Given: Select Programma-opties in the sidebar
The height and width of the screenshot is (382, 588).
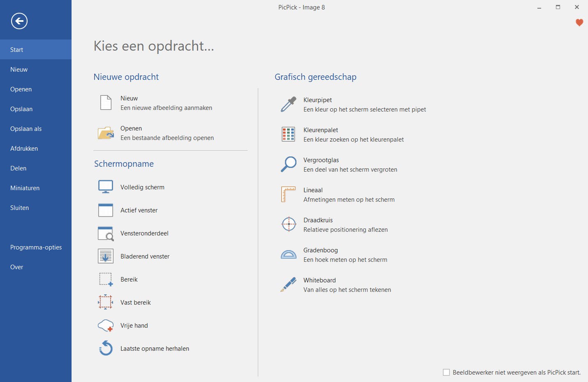Looking at the screenshot, I should click(36, 247).
